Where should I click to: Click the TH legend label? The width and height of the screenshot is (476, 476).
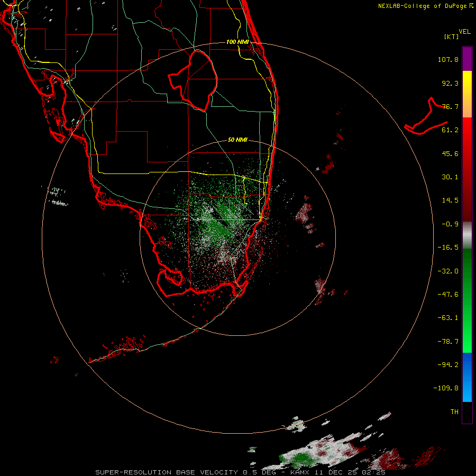coord(454,412)
